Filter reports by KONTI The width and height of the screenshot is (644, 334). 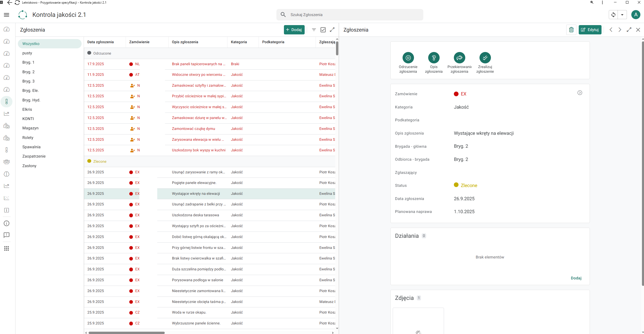pyautogui.click(x=49, y=119)
